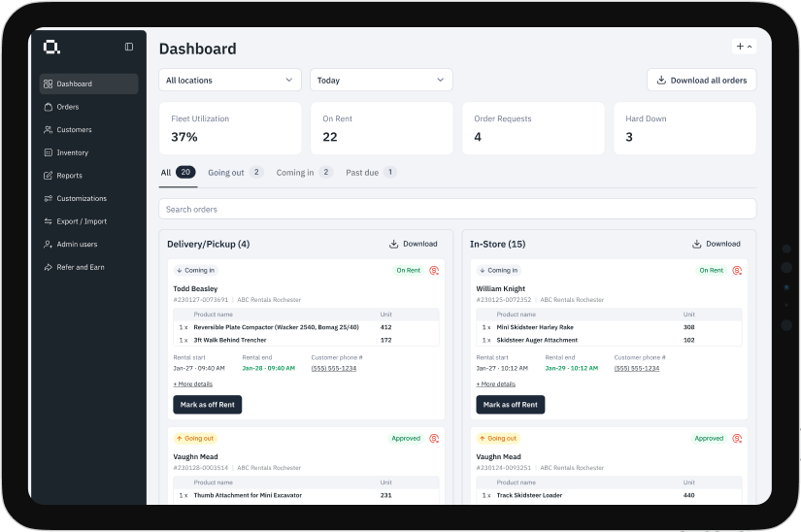This screenshot has width=801, height=532.
Task: Go to Customers in the sidebar
Action: [74, 129]
